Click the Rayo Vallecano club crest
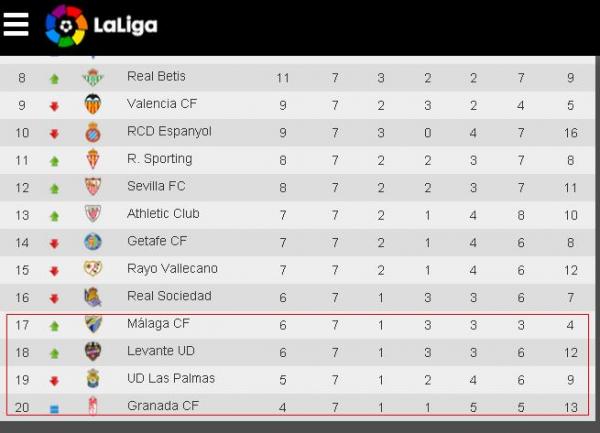This screenshot has width=600, height=433. pyautogui.click(x=91, y=269)
